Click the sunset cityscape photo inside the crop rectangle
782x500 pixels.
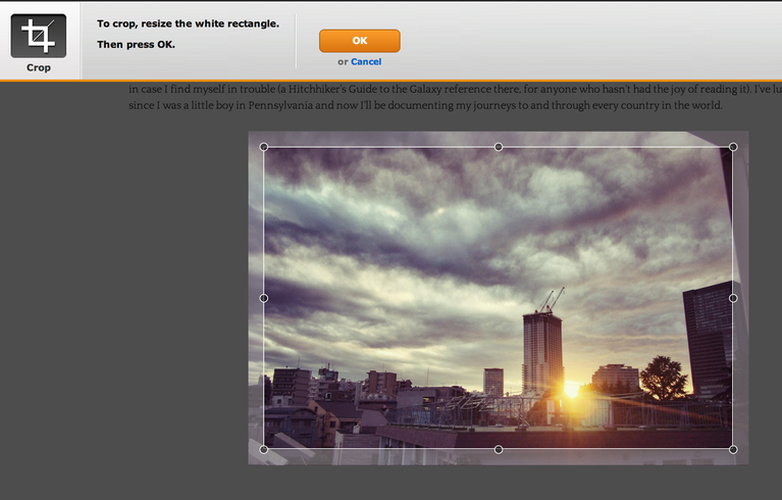498,298
